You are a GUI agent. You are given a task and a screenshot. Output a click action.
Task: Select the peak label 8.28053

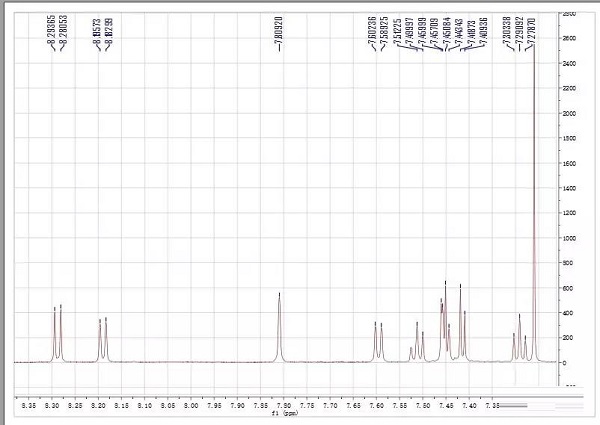(x=62, y=32)
